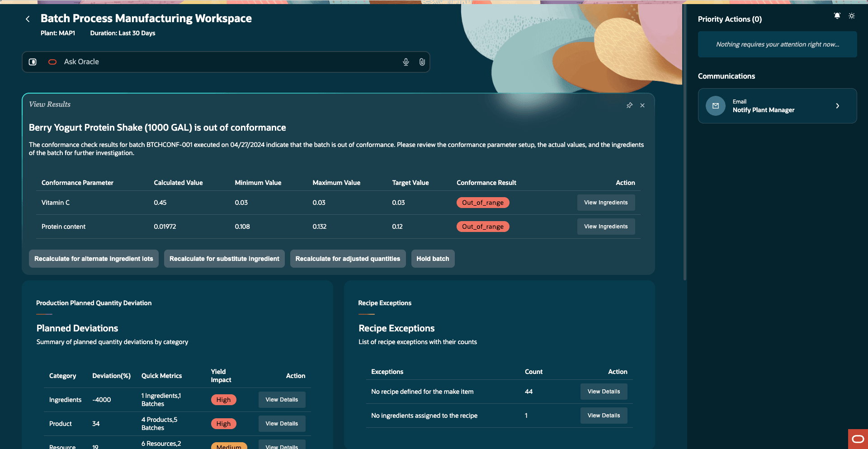Screen dimensions: 868x449
Task: Open the Oracle assistant floating button
Action: [x=858, y=439]
